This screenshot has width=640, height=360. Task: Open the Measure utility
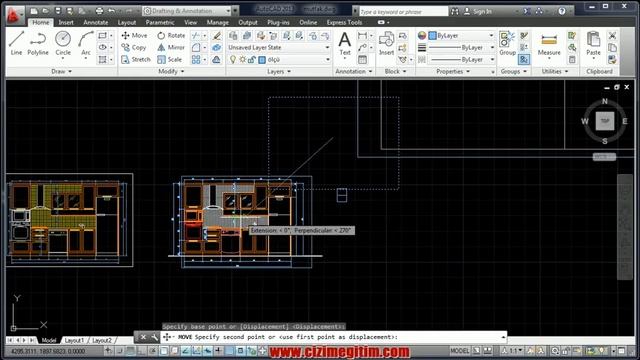pyautogui.click(x=549, y=43)
